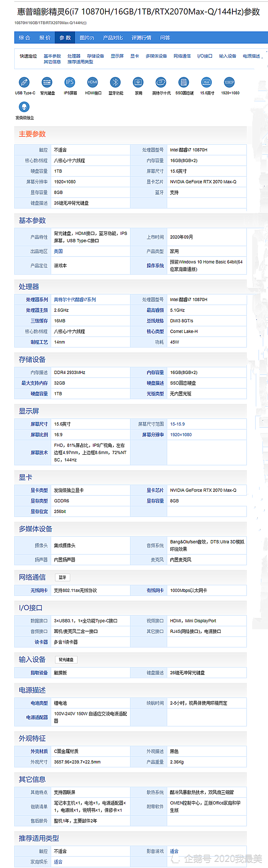The image size is (268, 868).
Task: Jump to 基本参数 quick link
Action: click(x=52, y=56)
